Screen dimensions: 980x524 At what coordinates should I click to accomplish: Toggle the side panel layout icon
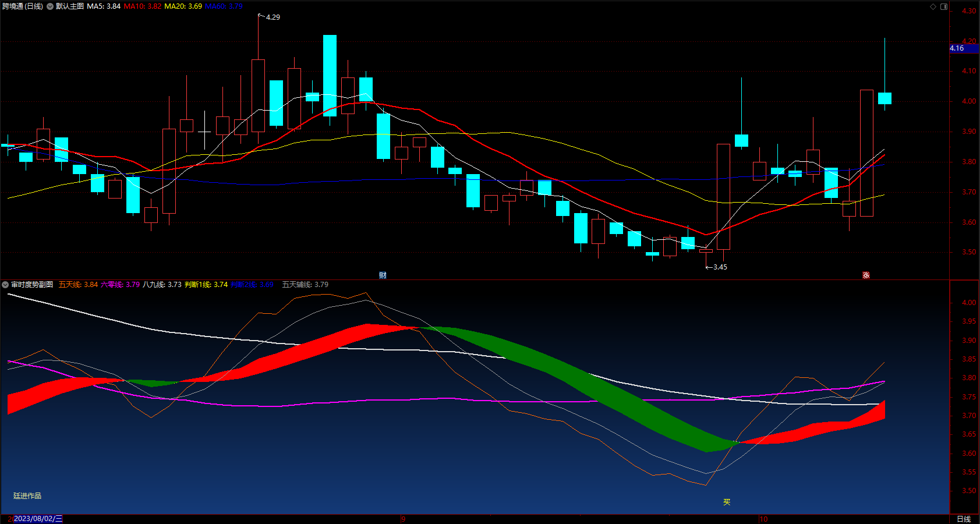(x=944, y=6)
